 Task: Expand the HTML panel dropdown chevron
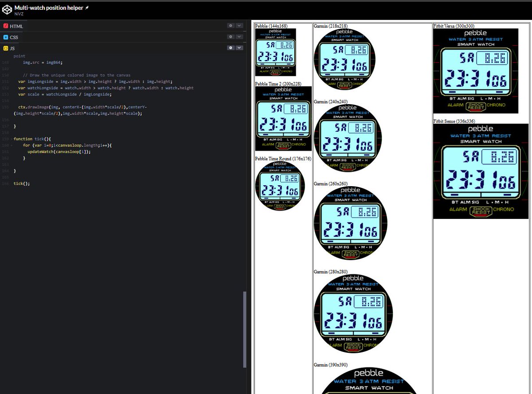(x=239, y=26)
